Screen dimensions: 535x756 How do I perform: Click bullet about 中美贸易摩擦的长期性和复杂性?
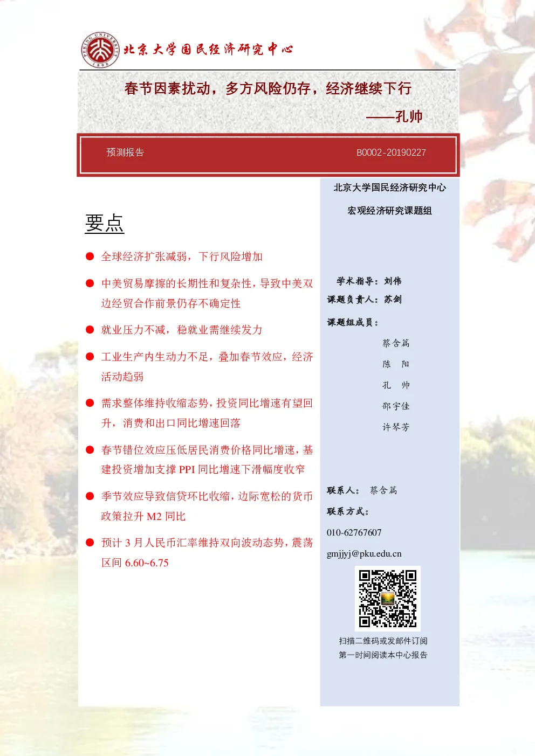click(207, 293)
